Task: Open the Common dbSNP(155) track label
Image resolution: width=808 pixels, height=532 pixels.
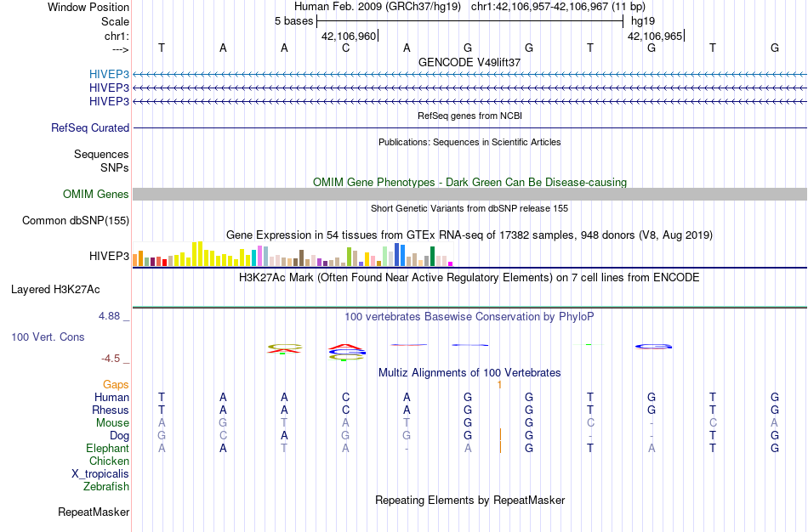Action: pyautogui.click(x=76, y=220)
